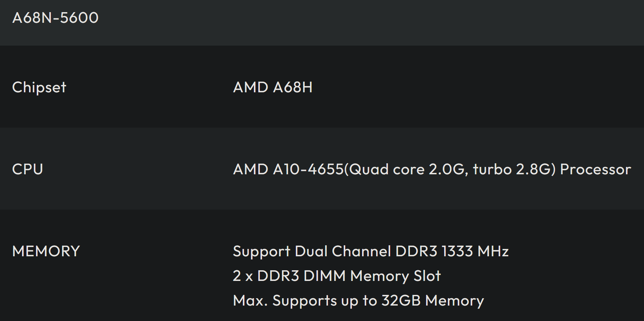Click the A10-4655 model number
This screenshot has width=644, height=321.
(308, 170)
